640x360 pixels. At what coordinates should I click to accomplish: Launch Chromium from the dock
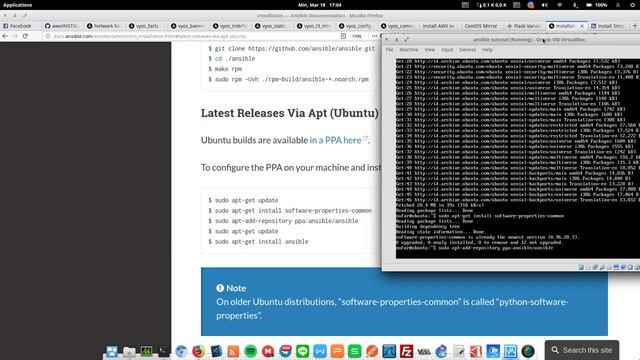tap(181, 351)
